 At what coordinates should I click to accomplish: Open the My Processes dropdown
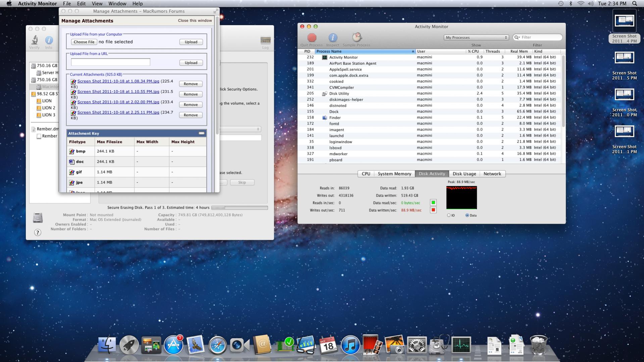coord(476,38)
